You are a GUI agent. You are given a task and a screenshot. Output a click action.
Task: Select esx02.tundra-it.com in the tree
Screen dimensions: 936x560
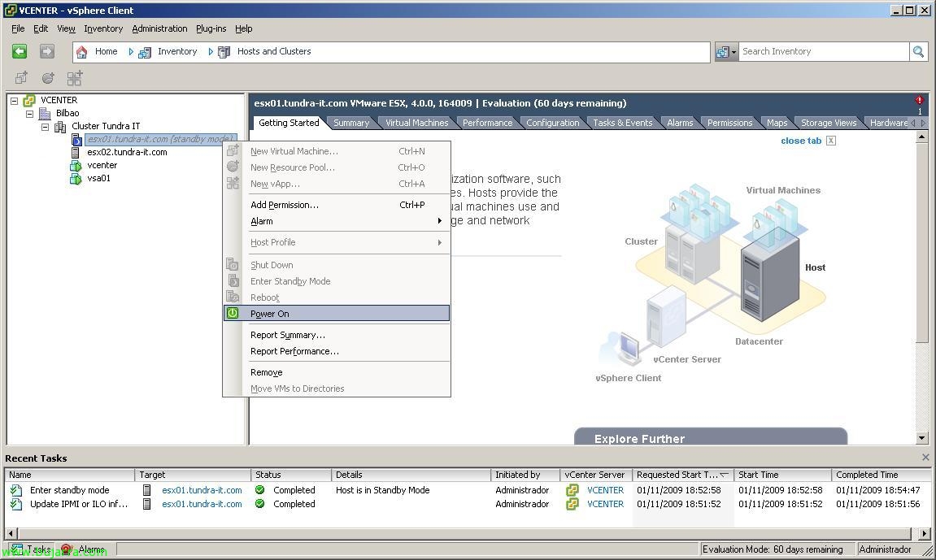click(127, 153)
